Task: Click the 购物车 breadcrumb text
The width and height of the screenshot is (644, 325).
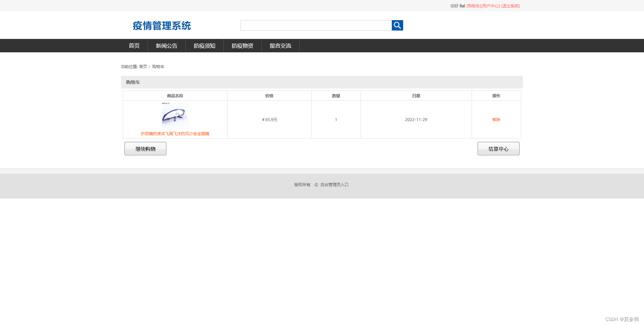Action: click(x=158, y=67)
